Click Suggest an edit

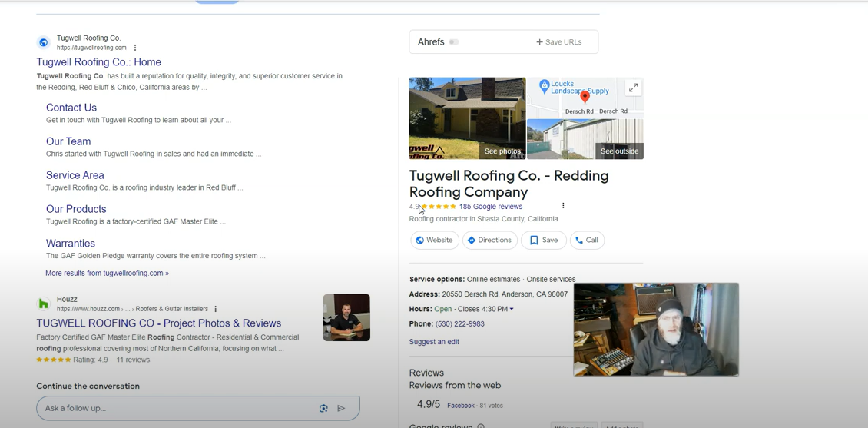(434, 342)
